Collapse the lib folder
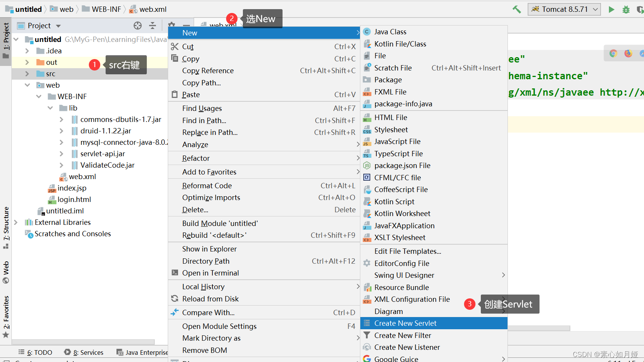This screenshot has width=644, height=362. pyautogui.click(x=50, y=108)
